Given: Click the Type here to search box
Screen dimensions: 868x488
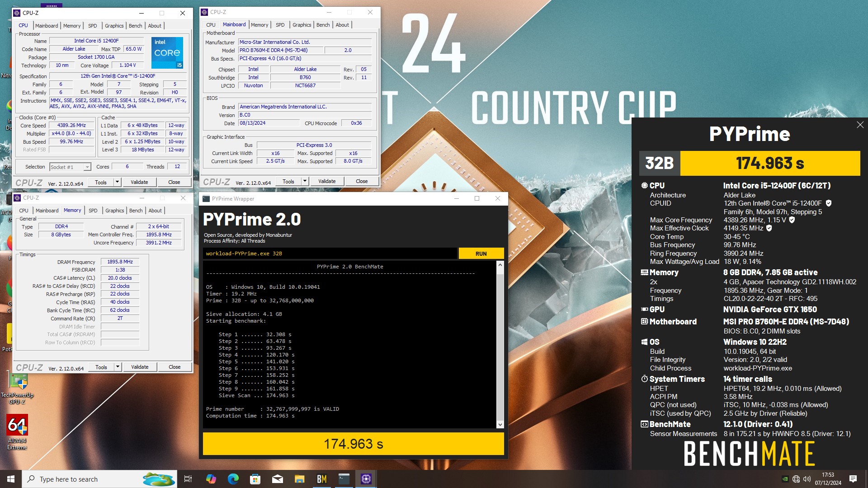Looking at the screenshot, I should point(99,479).
